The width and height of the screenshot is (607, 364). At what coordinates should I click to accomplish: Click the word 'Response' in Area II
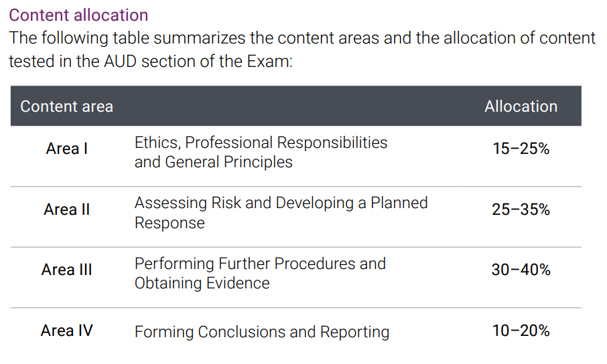170,223
